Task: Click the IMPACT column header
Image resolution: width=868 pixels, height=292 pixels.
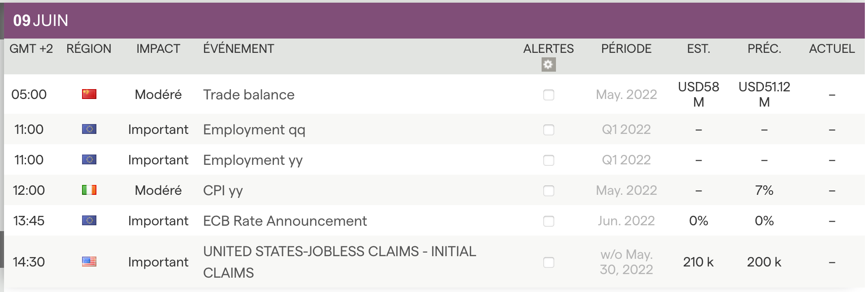Action: (158, 49)
